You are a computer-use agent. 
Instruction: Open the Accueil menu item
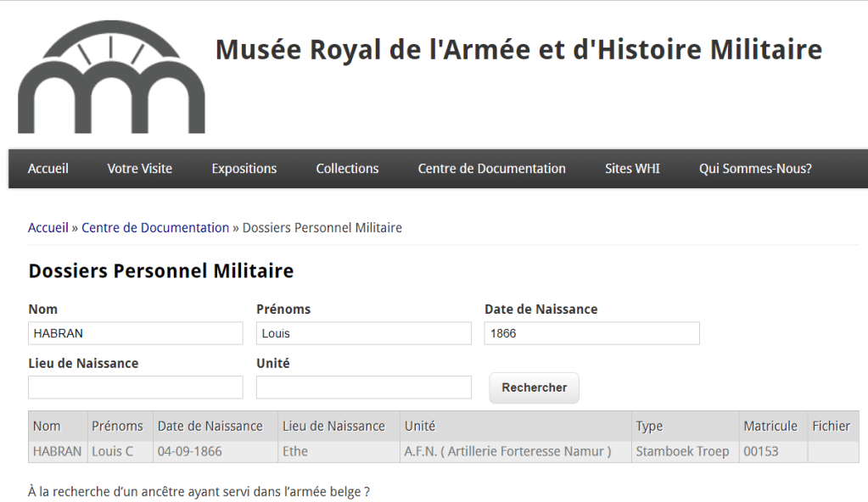48,169
